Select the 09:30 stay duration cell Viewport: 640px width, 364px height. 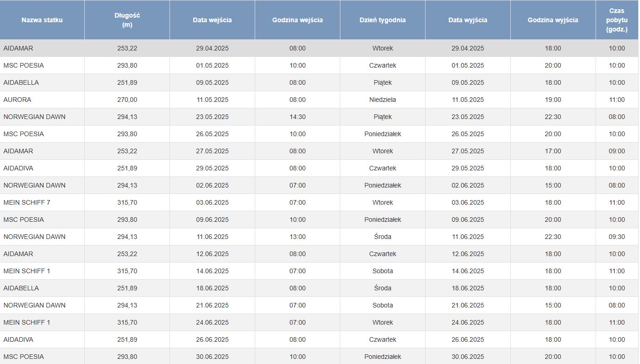point(616,237)
